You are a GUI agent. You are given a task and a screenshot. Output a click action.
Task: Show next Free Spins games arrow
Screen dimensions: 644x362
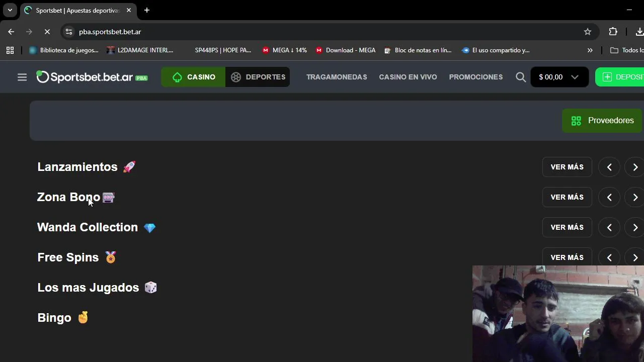pyautogui.click(x=635, y=257)
